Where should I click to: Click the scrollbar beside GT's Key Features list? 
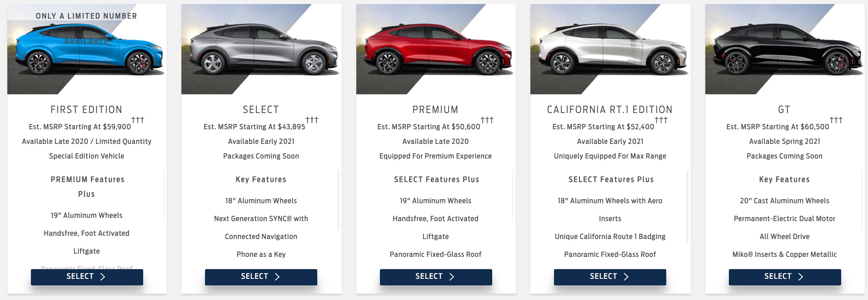tap(862, 200)
